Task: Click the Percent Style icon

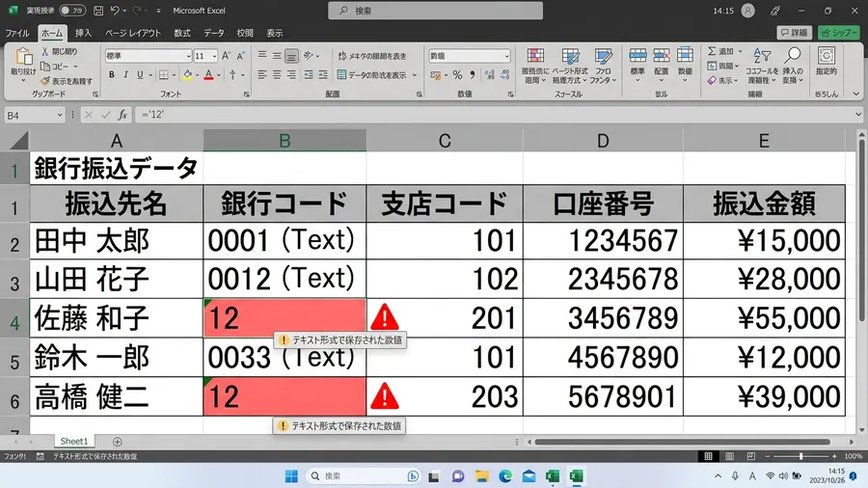Action: pos(458,74)
